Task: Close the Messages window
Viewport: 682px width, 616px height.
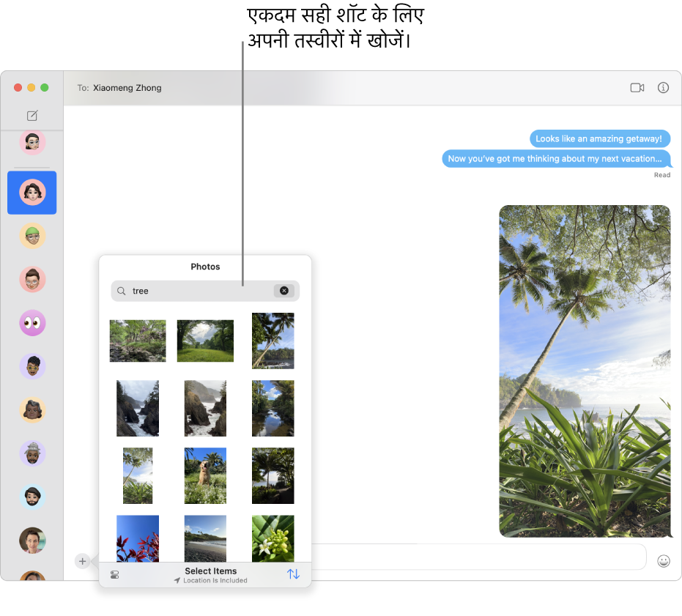Action: pos(18,87)
